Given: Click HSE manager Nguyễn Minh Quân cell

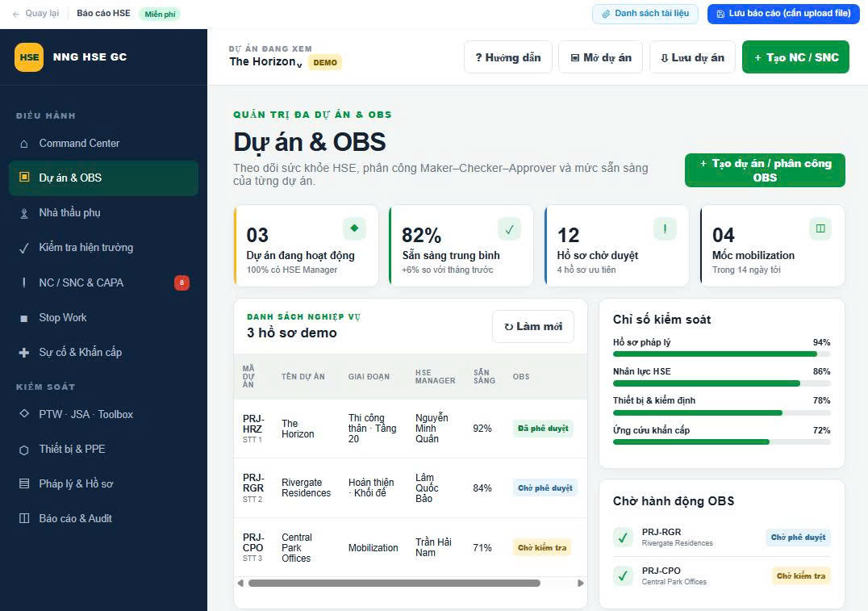Looking at the screenshot, I should (432, 429).
